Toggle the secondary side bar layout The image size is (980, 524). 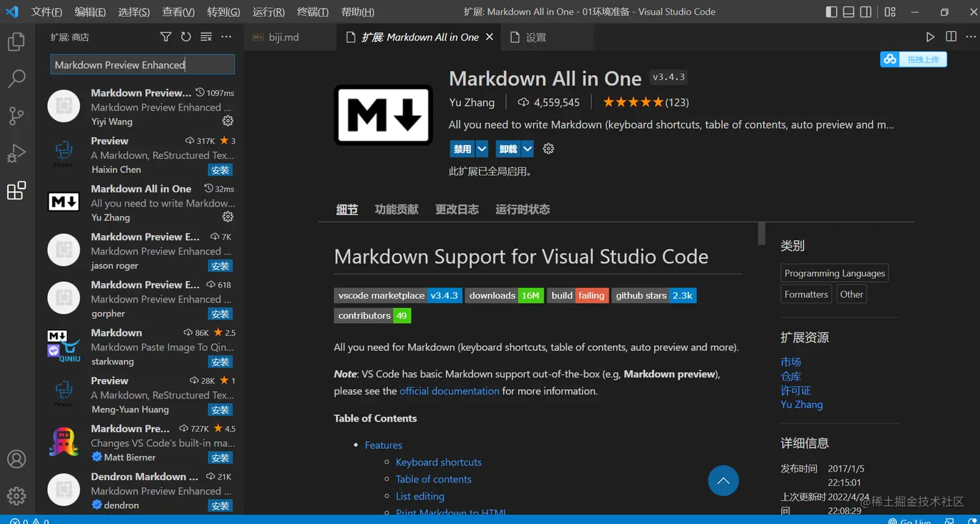click(x=866, y=12)
